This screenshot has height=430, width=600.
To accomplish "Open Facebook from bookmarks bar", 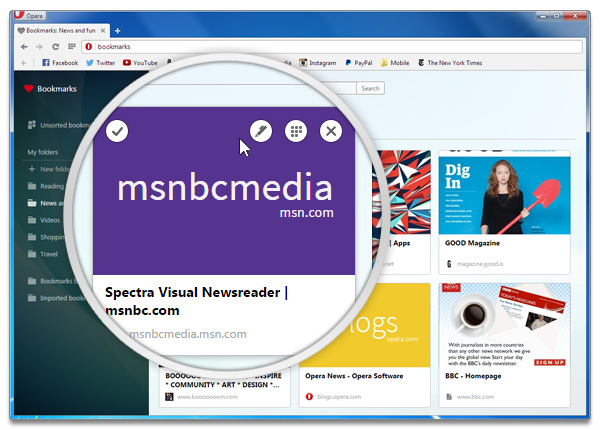I will click(59, 63).
